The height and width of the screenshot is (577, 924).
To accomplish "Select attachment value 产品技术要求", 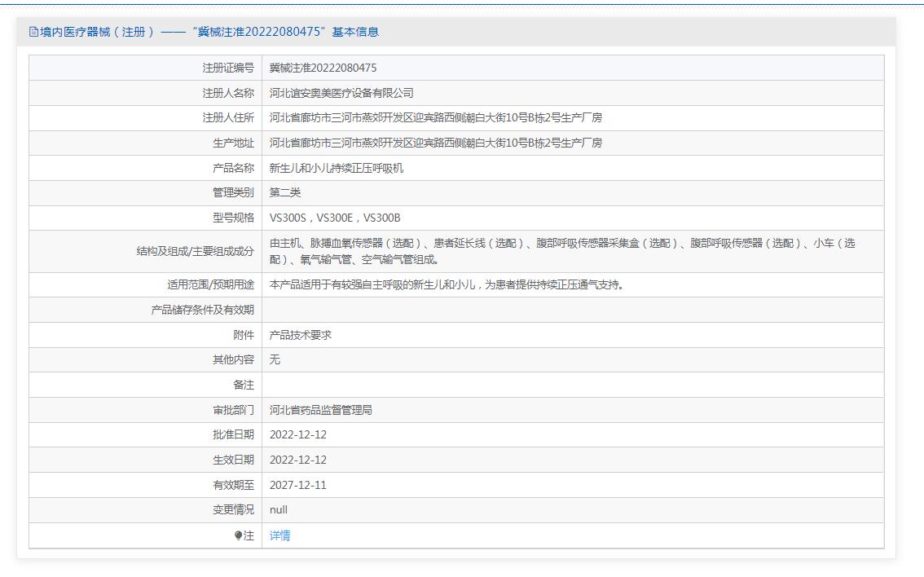I will click(301, 335).
